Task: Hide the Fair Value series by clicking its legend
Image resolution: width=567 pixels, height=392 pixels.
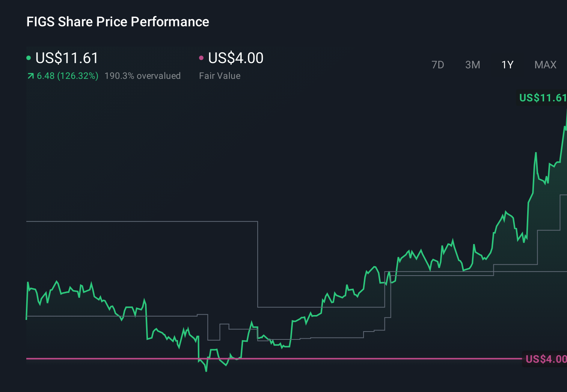Action: tap(220, 75)
